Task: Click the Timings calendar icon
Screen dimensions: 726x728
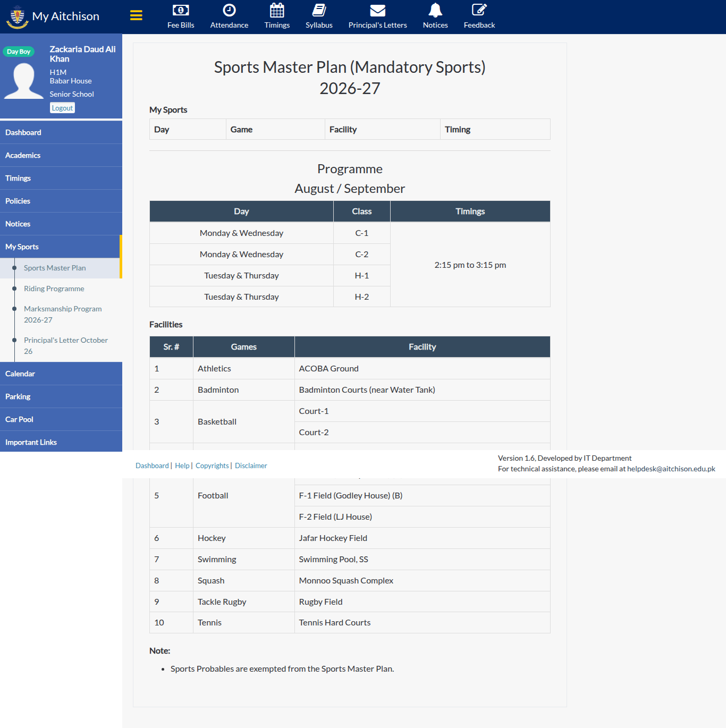Action: click(x=277, y=10)
